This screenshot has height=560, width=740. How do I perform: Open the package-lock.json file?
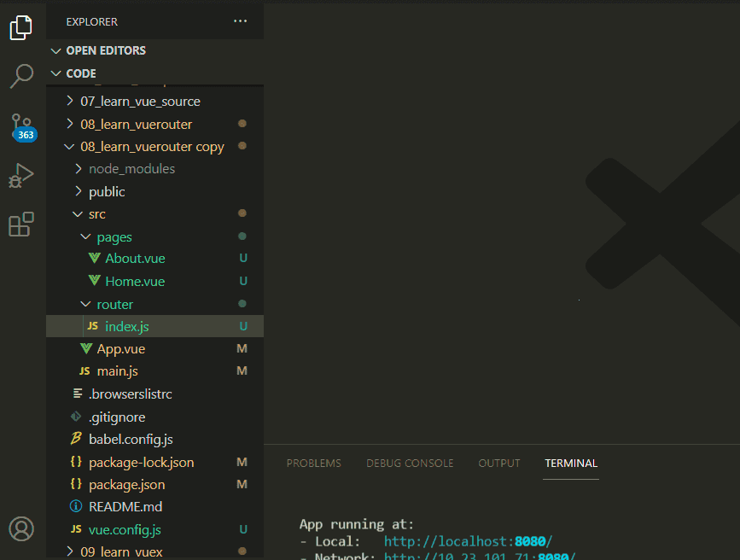141,463
